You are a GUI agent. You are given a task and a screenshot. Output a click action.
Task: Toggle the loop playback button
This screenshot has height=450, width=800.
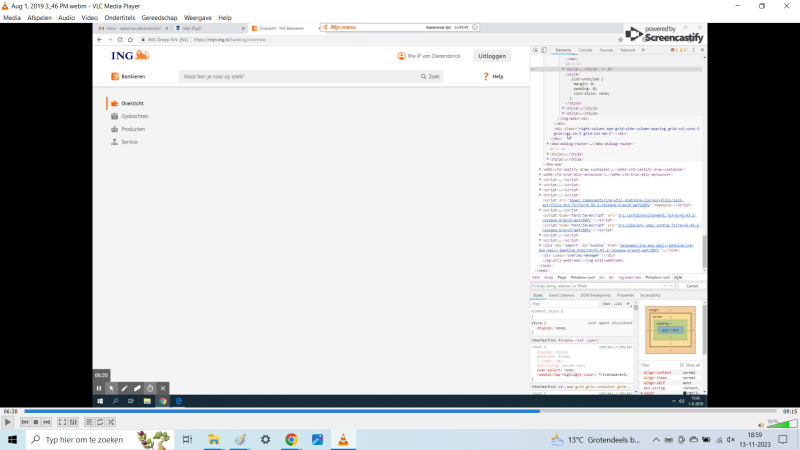coord(98,423)
